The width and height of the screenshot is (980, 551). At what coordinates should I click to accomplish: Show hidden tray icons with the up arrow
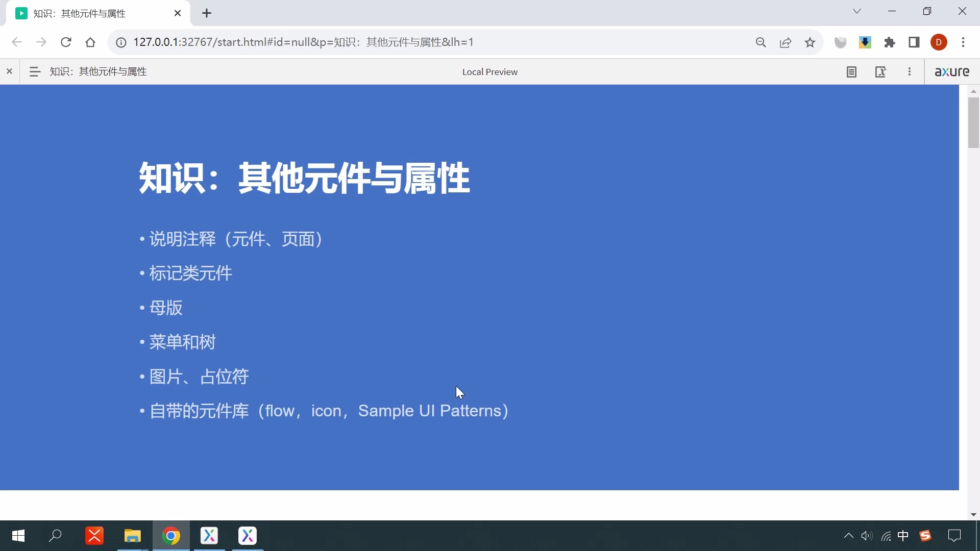tap(848, 536)
